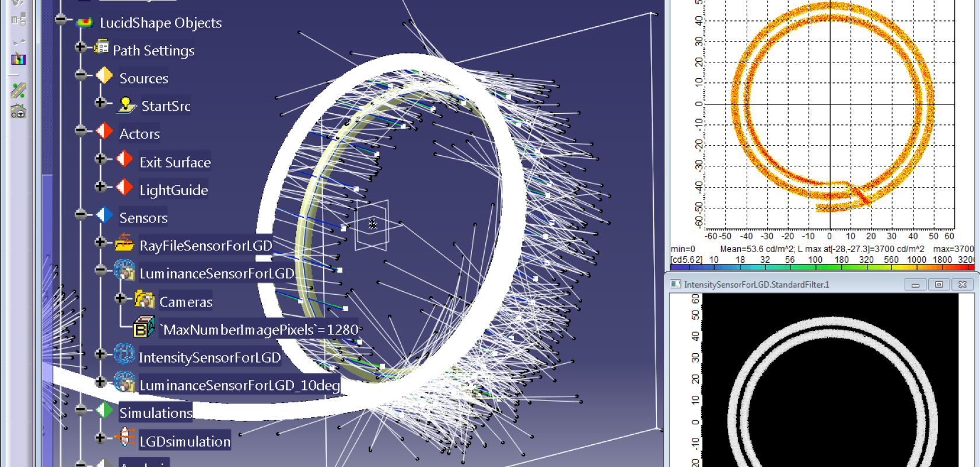Expand the RayFileSensorForLGD node

click(100, 242)
